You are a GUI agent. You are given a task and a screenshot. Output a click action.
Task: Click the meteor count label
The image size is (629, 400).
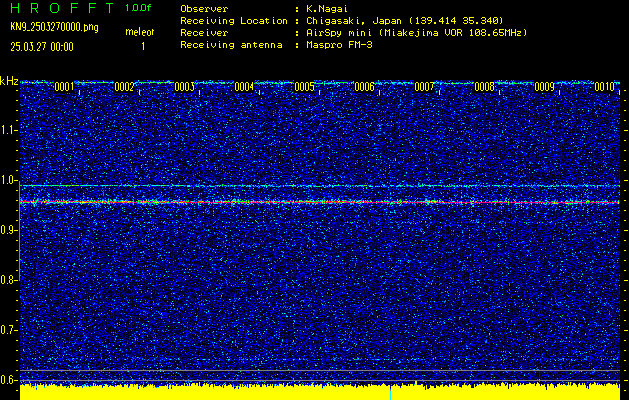pyautogui.click(x=140, y=32)
